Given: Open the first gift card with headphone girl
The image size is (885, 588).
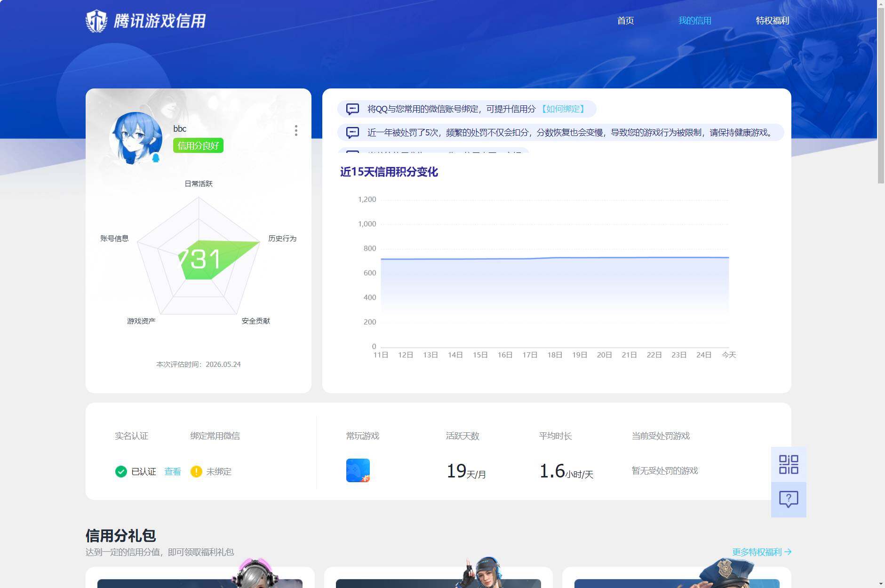Looking at the screenshot, I should point(200,577).
